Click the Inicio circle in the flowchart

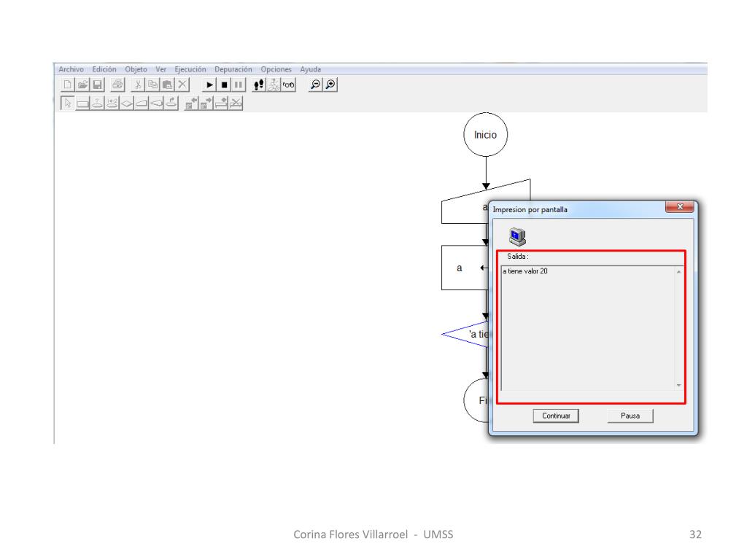485,136
